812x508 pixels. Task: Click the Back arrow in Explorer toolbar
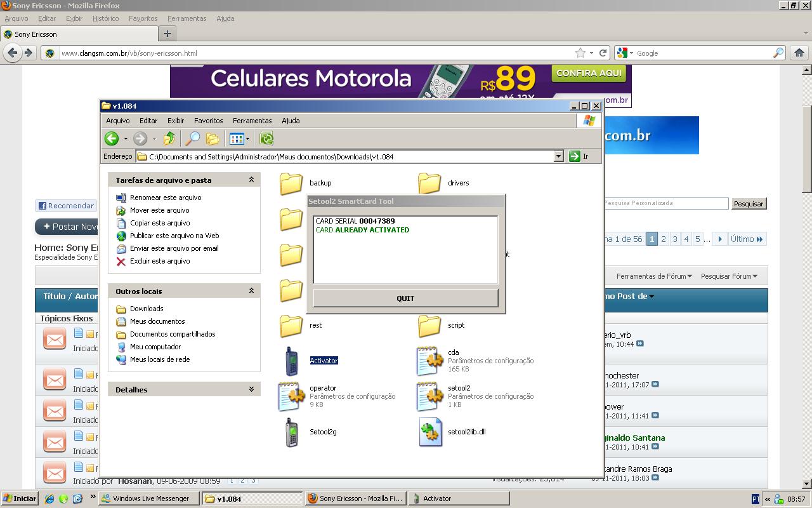pos(112,138)
